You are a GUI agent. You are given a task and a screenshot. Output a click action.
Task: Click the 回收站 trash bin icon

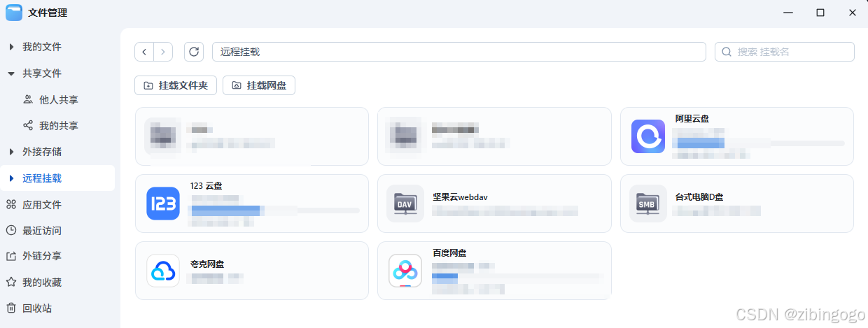10,308
